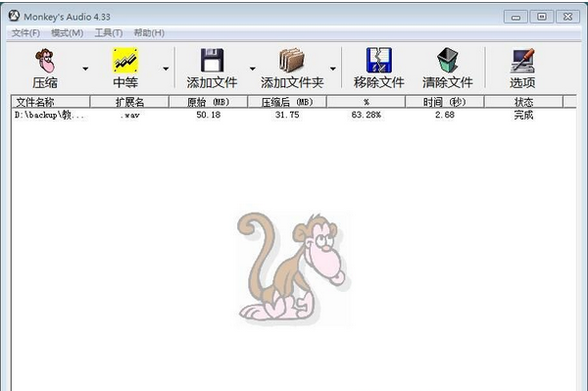The image size is (588, 391).
Task: Click the Clear Files (清除文件) trash bin icon
Action: click(x=448, y=60)
